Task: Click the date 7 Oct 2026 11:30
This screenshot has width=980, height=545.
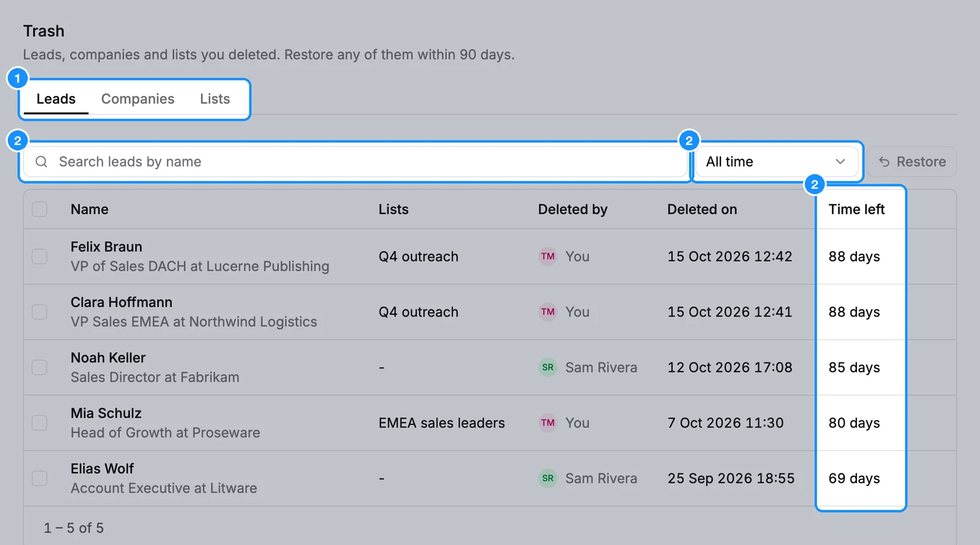Action: click(x=726, y=423)
